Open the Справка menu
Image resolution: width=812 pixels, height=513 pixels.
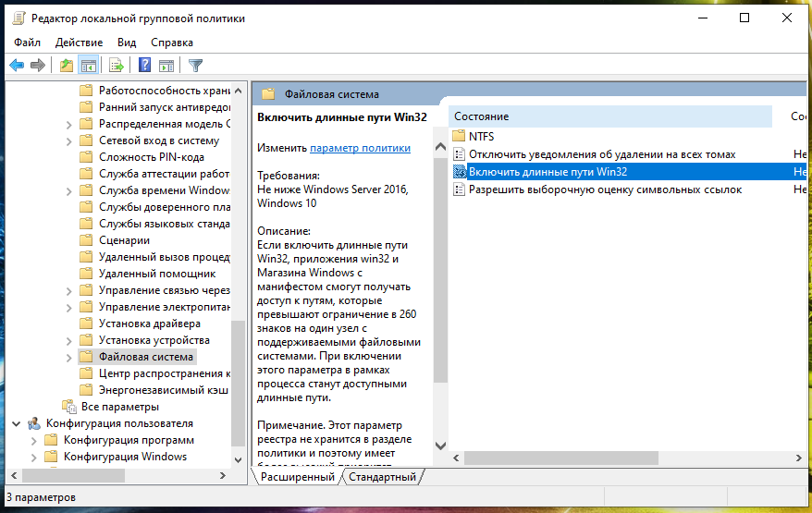[x=171, y=43]
